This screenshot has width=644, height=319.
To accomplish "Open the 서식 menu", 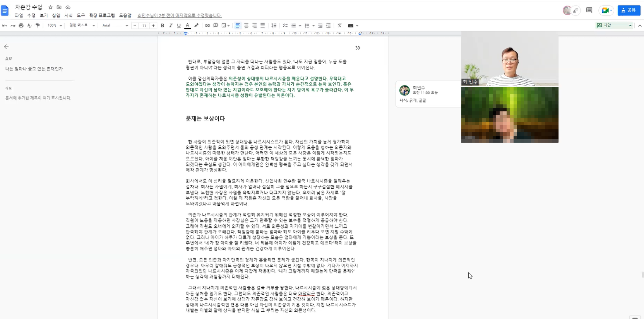I will click(69, 15).
